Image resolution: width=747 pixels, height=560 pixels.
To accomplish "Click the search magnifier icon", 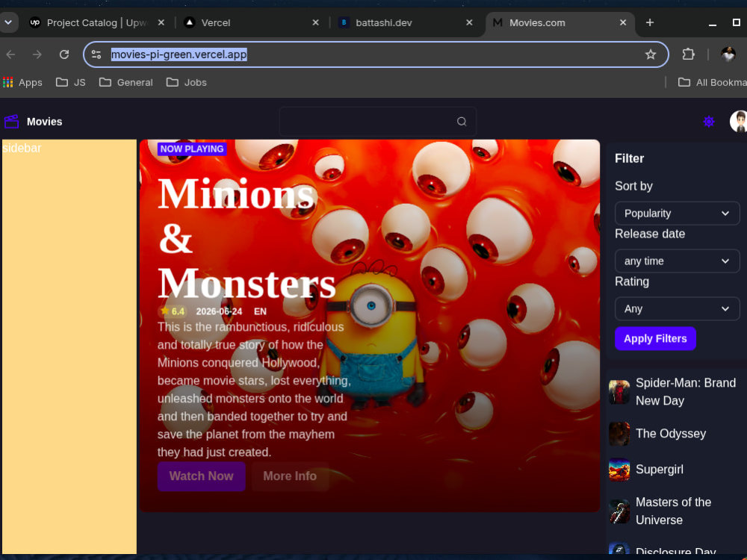I will point(461,122).
